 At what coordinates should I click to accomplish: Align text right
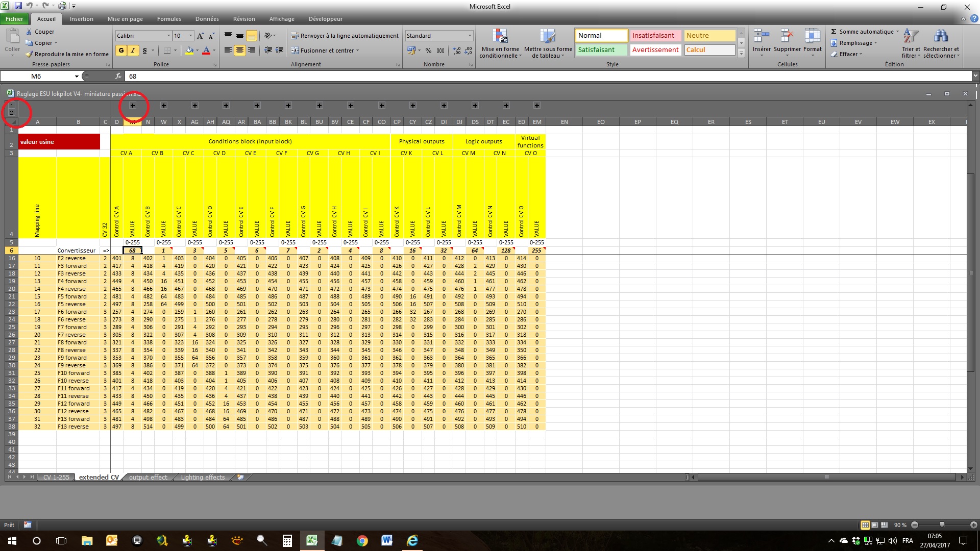252,51
